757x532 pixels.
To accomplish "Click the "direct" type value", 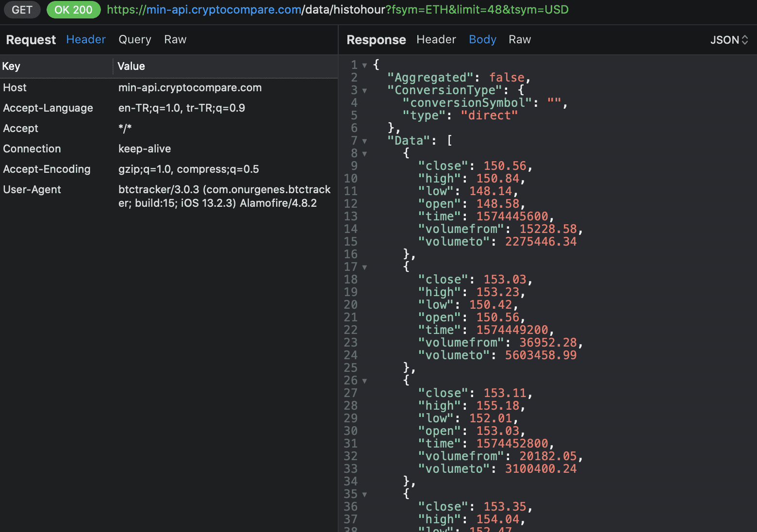I will pyautogui.click(x=489, y=116).
